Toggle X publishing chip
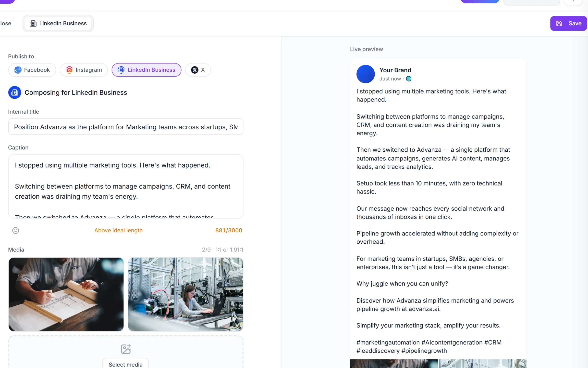The height and width of the screenshot is (368, 588). tap(198, 70)
